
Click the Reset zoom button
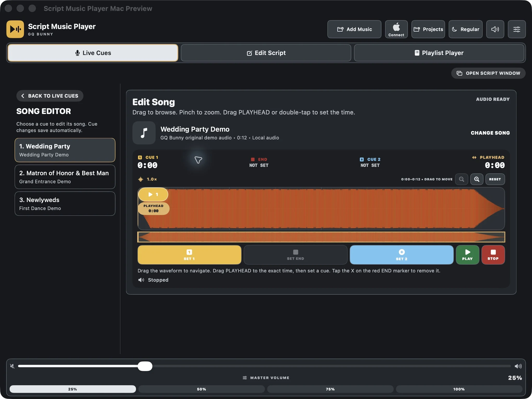[495, 179]
